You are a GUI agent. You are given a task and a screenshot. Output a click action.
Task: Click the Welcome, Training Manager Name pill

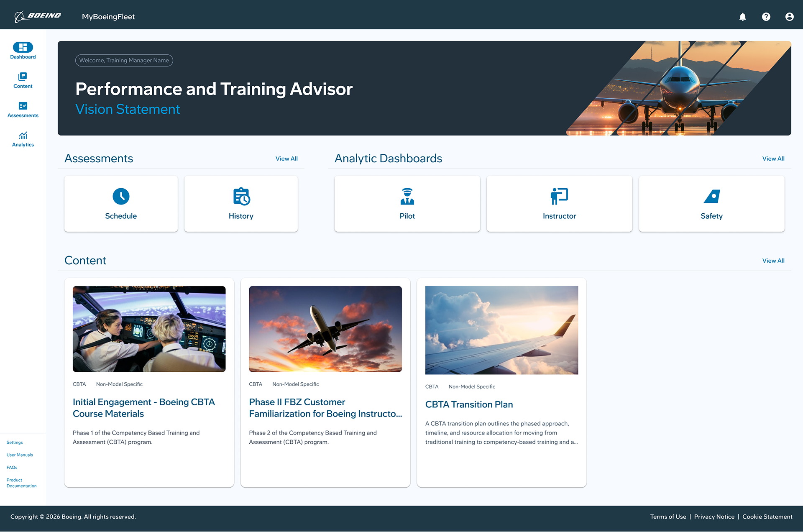124,60
